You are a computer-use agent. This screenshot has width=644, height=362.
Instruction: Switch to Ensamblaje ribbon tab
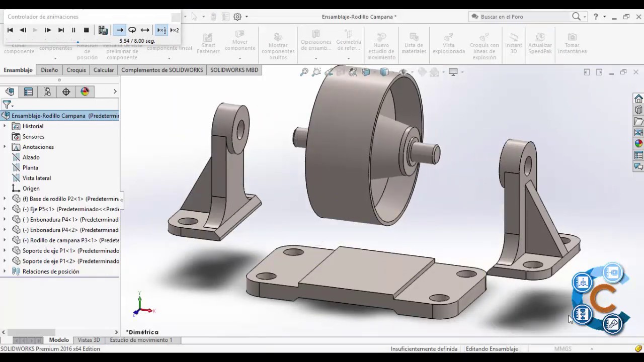tap(18, 70)
